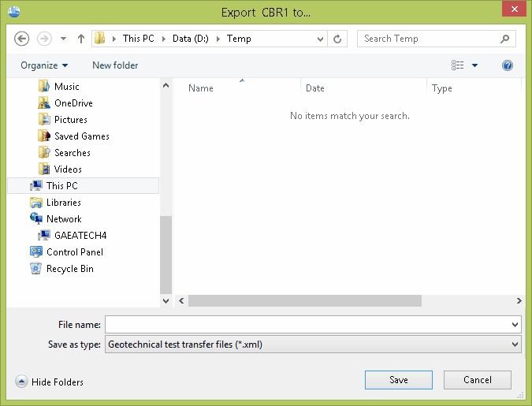Screen dimensions: 532x406
Task: Open OneDrive in navigation pane
Action: 73,103
